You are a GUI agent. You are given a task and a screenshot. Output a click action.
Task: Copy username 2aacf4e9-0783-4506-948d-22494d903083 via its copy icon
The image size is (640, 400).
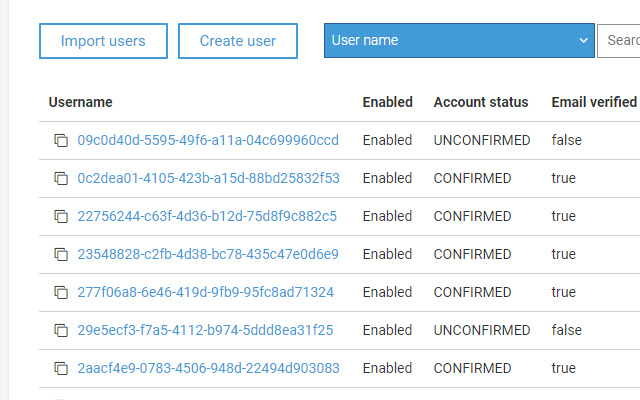61,368
